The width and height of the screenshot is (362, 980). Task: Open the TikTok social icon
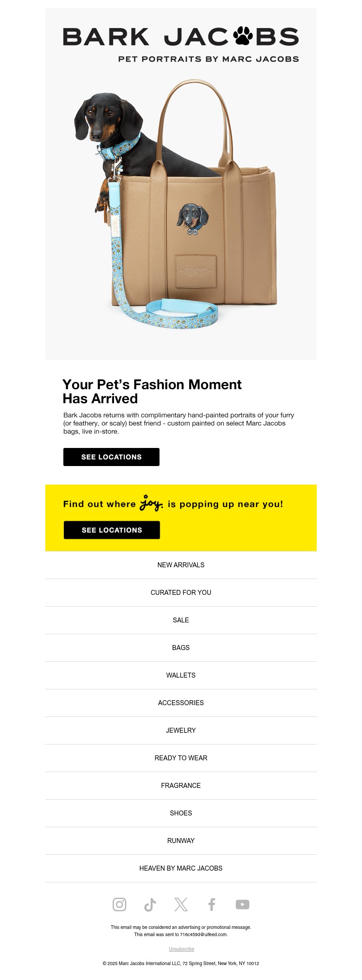[x=150, y=905]
